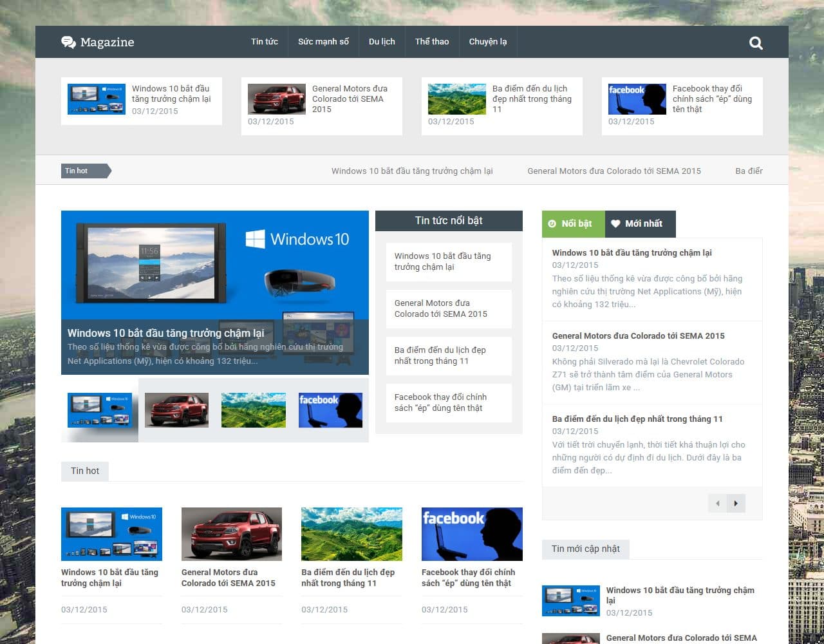This screenshot has width=824, height=644.
Task: Switch to the Mới nhất tab
Action: point(641,223)
